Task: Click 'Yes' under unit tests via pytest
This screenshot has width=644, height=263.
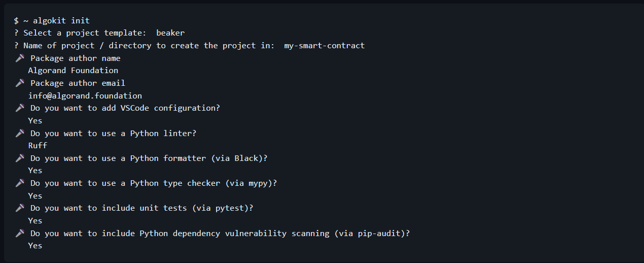Action: point(35,220)
